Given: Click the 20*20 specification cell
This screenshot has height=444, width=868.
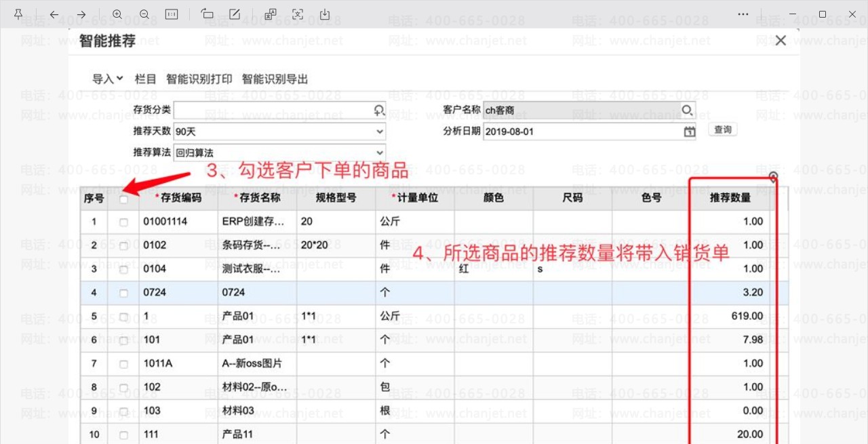Looking at the screenshot, I should 336,245.
